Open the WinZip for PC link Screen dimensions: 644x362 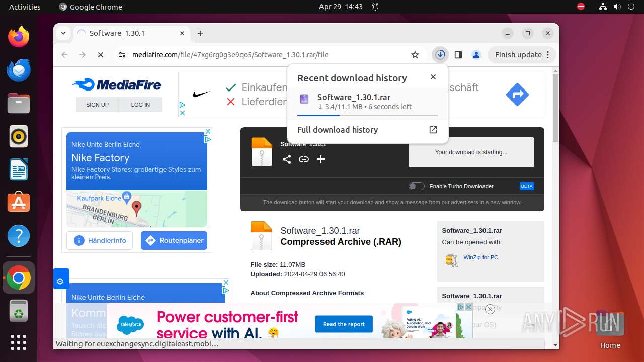coord(480,257)
